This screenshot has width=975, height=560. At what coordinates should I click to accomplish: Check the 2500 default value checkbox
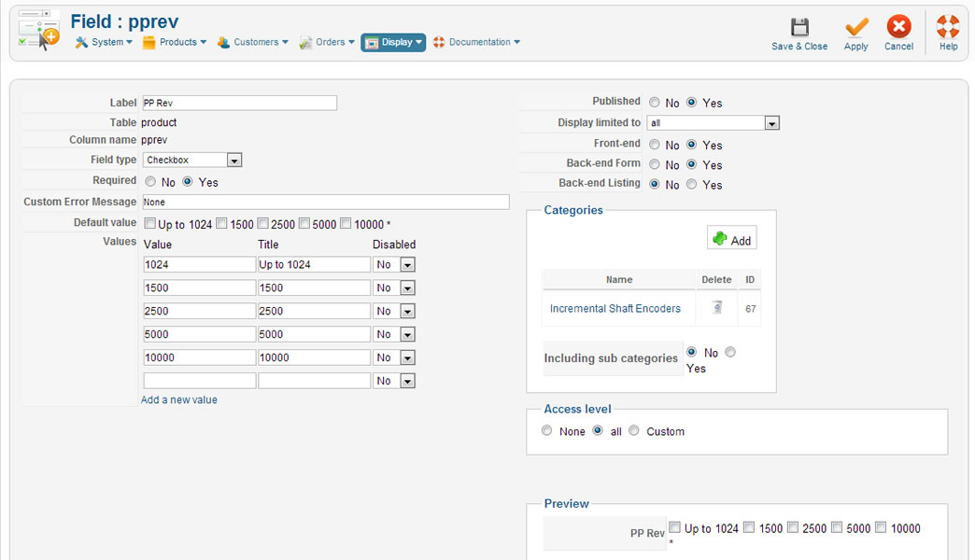(x=263, y=224)
